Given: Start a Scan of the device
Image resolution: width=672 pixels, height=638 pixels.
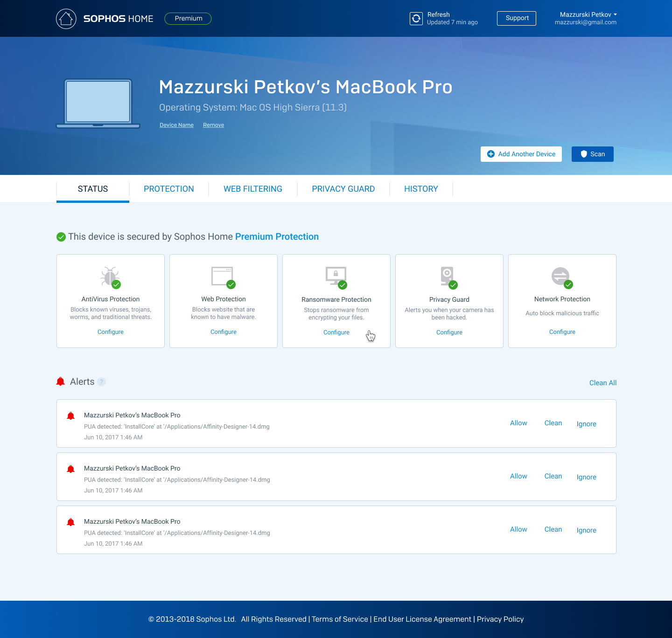Looking at the screenshot, I should point(593,154).
